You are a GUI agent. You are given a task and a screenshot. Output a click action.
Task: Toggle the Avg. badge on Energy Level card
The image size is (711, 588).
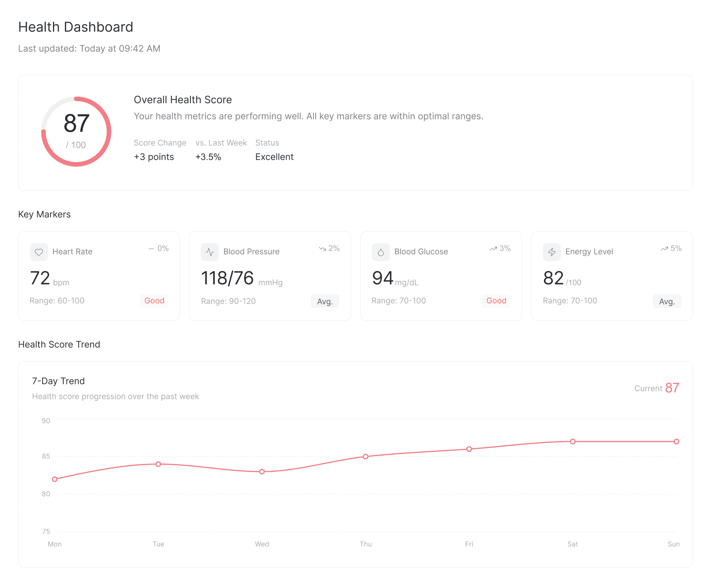(667, 301)
